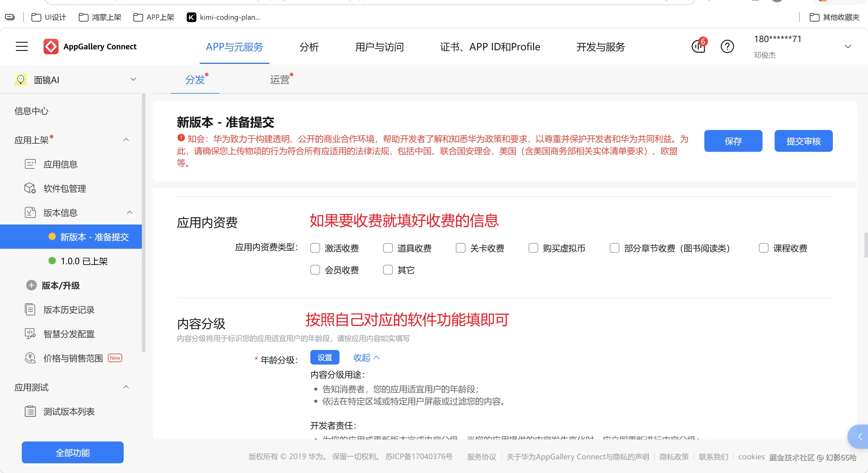This screenshot has height=473, width=868.
Task: Click the 提交审核 button
Action: tap(804, 141)
